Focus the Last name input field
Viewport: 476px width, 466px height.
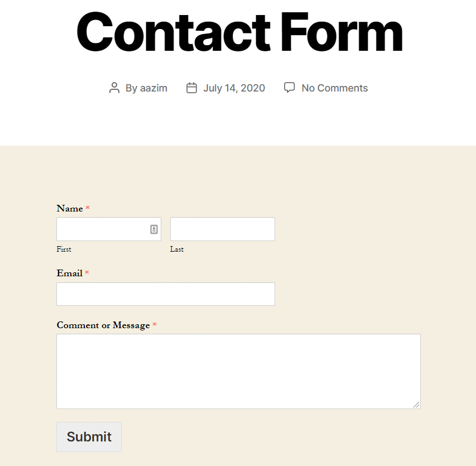pyautogui.click(x=223, y=229)
